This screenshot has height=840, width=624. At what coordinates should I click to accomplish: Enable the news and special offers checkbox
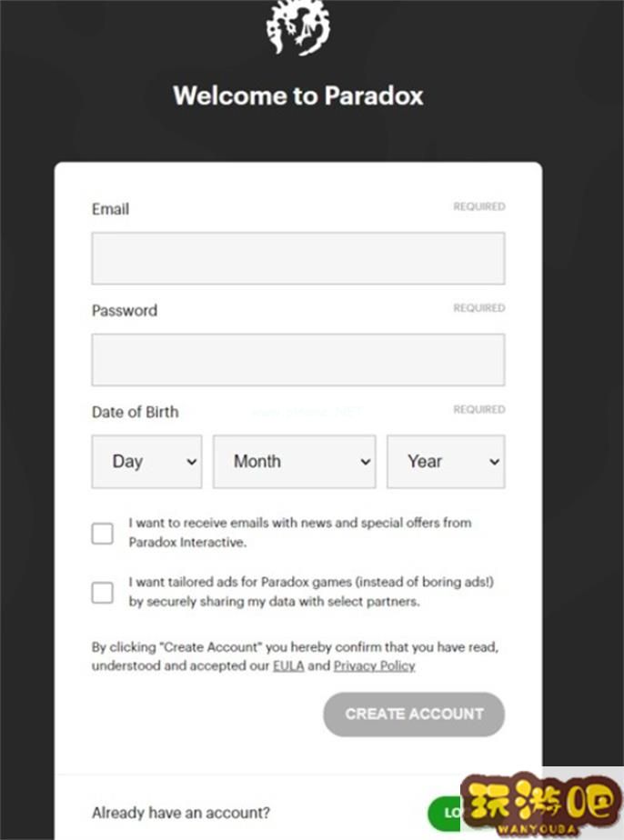coord(103,534)
